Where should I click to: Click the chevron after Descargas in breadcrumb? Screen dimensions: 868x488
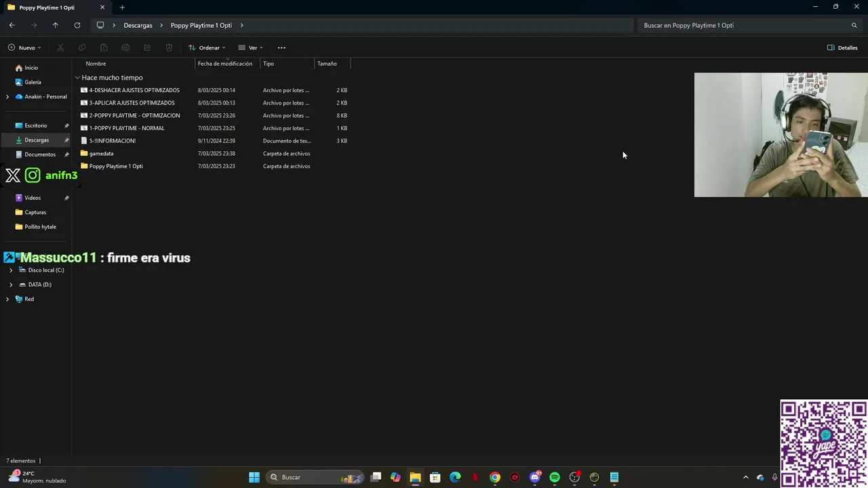161,25
